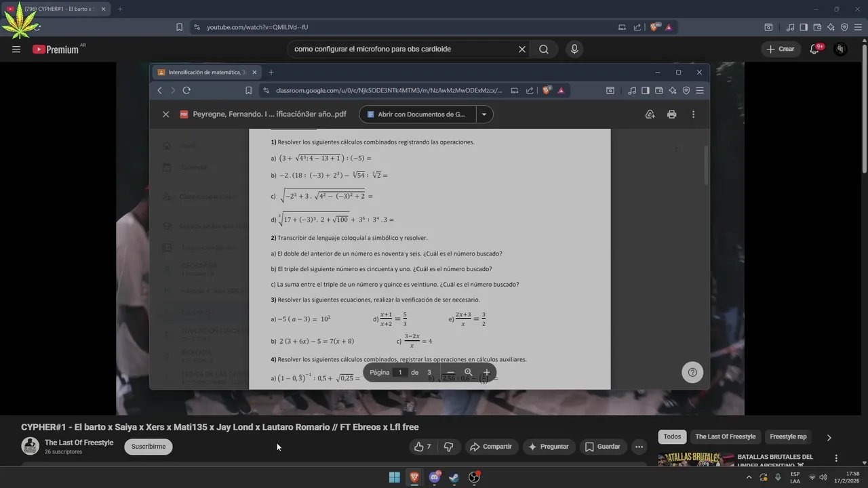Like the video with thumbs up
868x488 pixels.
coord(423,447)
